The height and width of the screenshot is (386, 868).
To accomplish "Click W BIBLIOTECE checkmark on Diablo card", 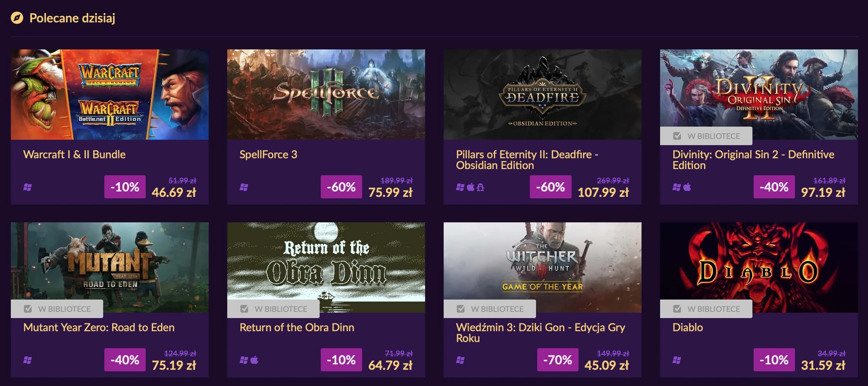I will [677, 309].
